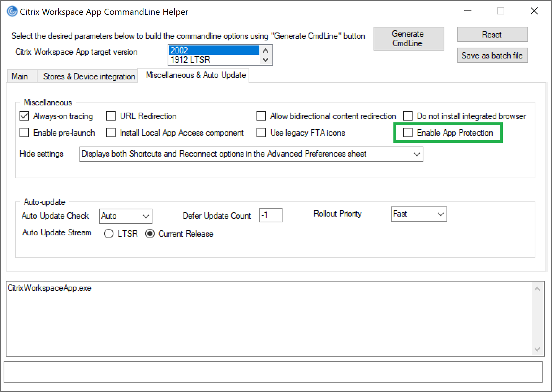Click the Citrix Workspace app icon in title bar

click(12, 12)
